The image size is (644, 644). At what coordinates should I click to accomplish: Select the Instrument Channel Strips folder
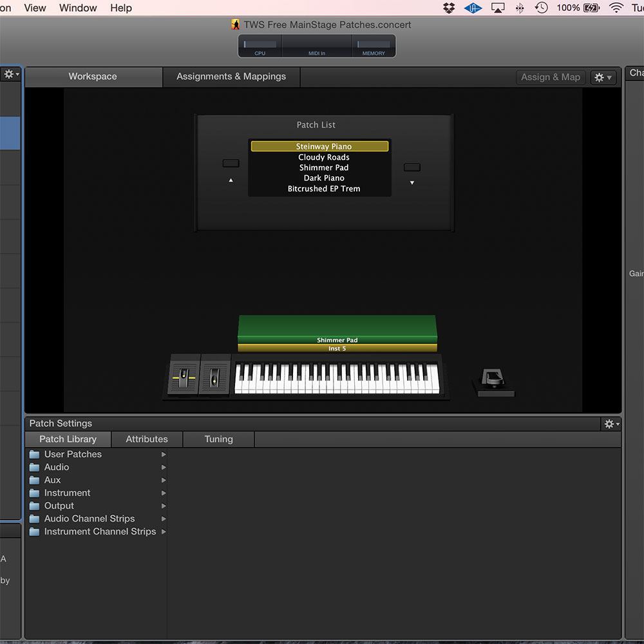coord(100,531)
